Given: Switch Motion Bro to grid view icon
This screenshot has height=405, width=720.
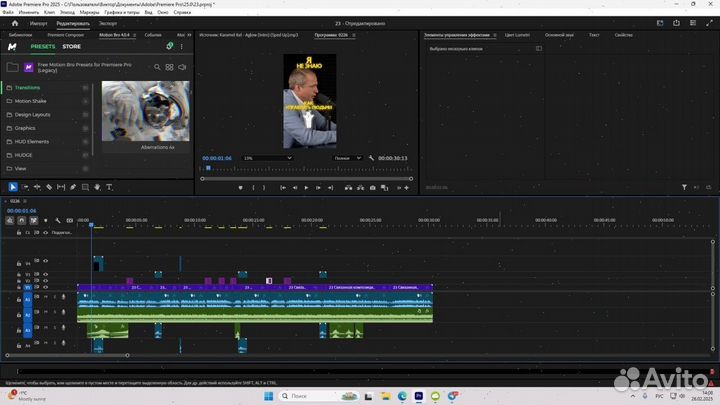Looking at the screenshot, I should [x=169, y=67].
